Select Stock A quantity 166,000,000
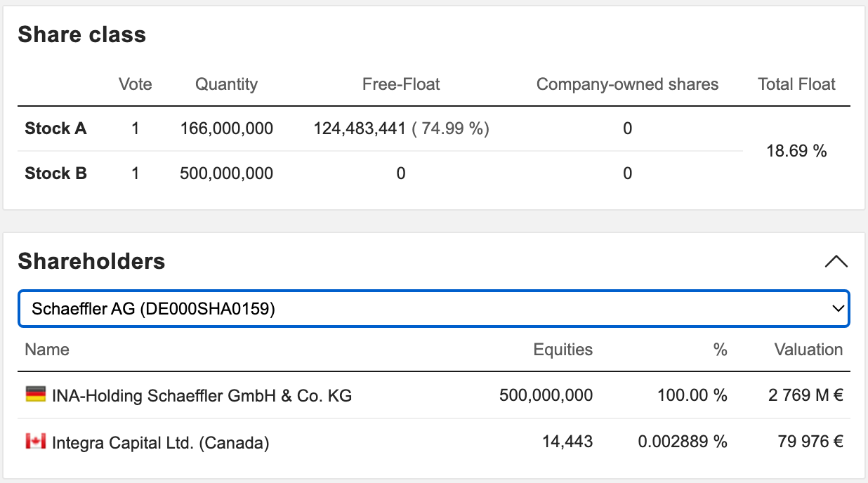 point(227,128)
